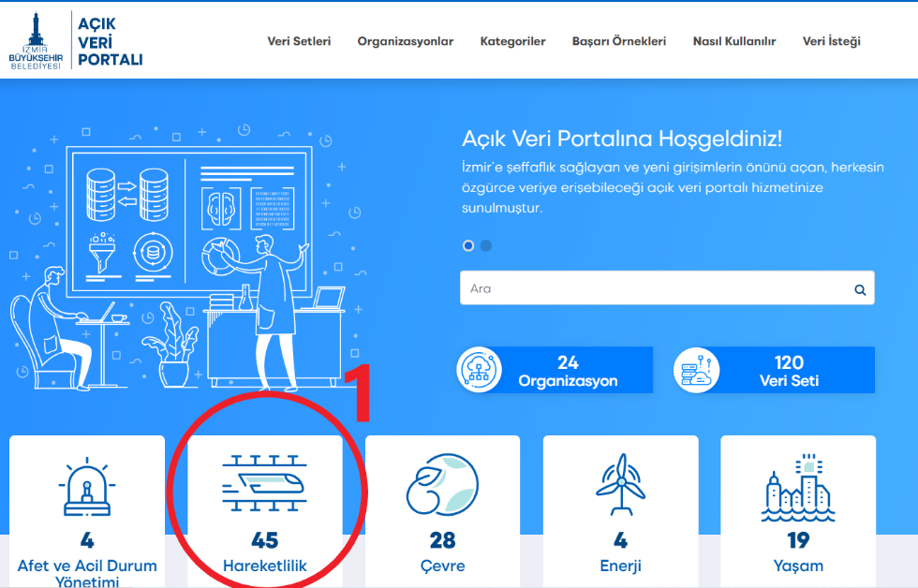Screen dimensions: 918x588
Task: Open the Yaşam city skyline icon
Action: 797,488
